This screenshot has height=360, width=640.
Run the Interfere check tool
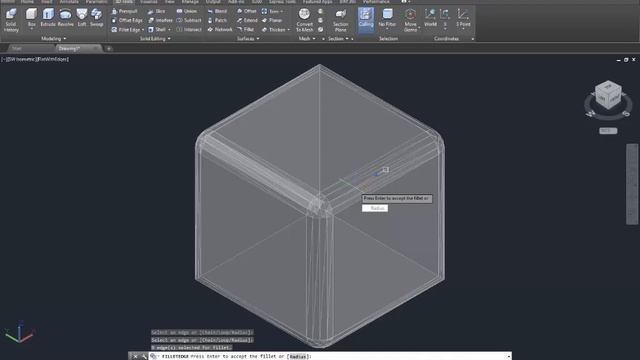coord(160,20)
